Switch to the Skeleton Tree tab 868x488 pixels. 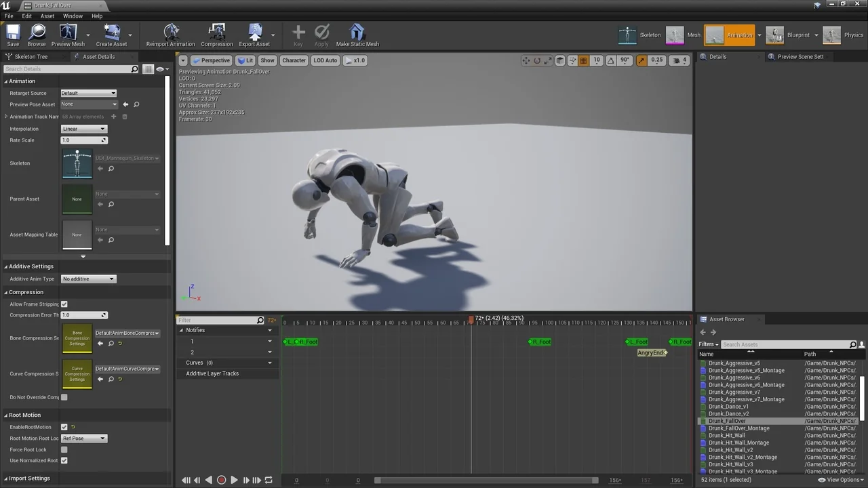coord(31,57)
